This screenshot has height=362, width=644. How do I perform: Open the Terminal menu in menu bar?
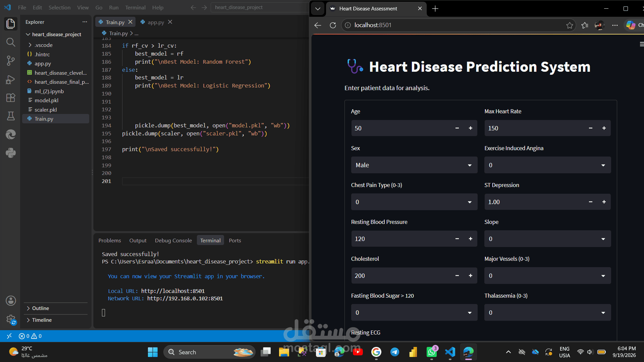pyautogui.click(x=135, y=7)
